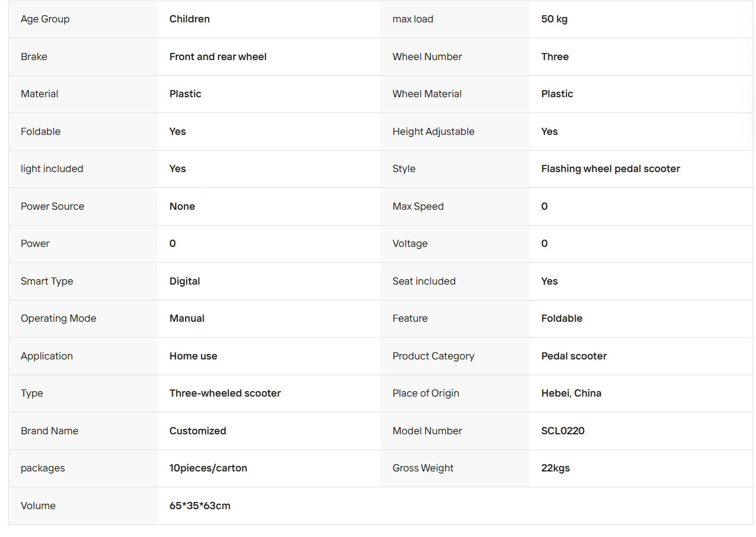The image size is (756, 537).
Task: Click the 'Pedal scooter' product category value
Action: pyautogui.click(x=574, y=356)
